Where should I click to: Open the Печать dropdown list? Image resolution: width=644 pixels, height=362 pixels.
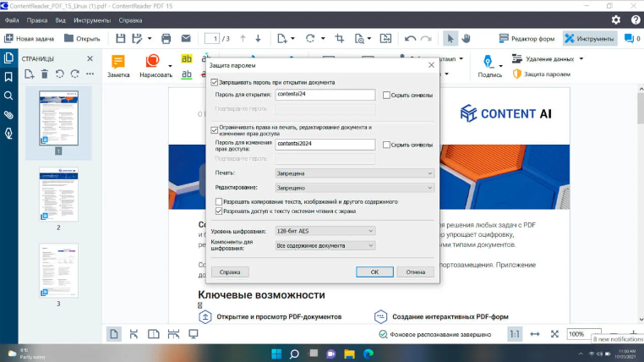(x=354, y=173)
